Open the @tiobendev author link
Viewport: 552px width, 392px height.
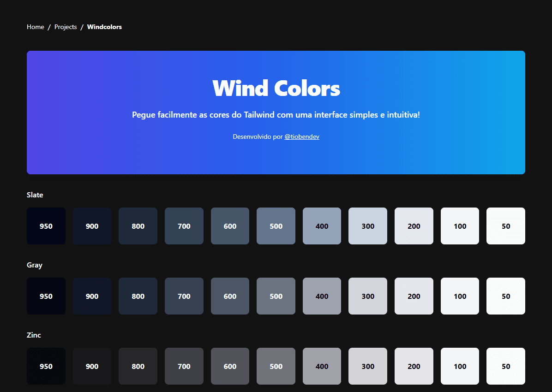pyautogui.click(x=302, y=137)
